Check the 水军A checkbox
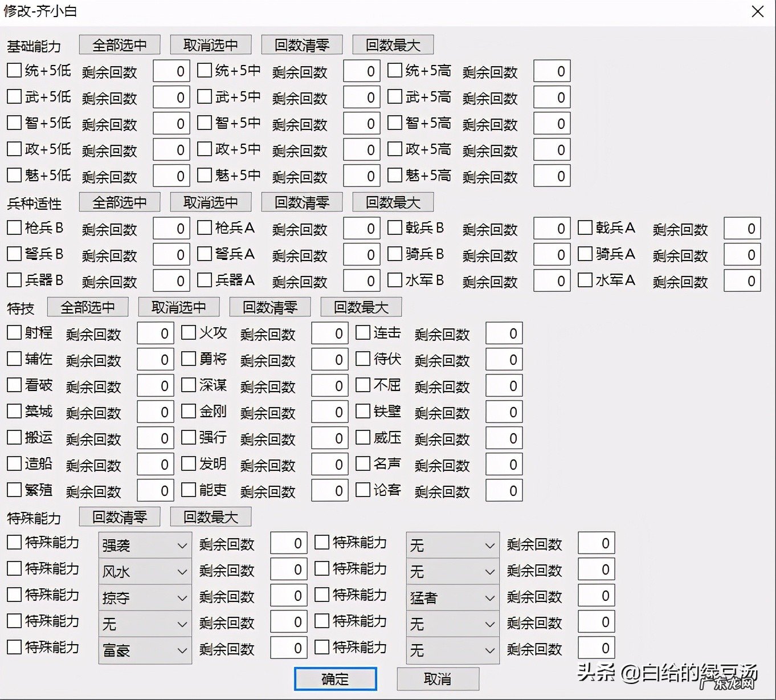The image size is (776, 700). click(x=585, y=279)
